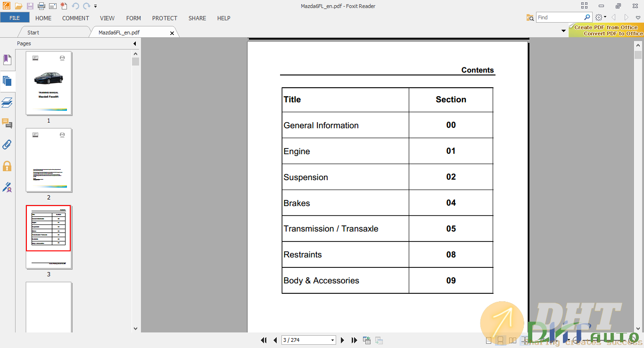Collapse the ribbon with the heart-shaped chevron
The height and width of the screenshot is (348, 644).
[x=638, y=17]
